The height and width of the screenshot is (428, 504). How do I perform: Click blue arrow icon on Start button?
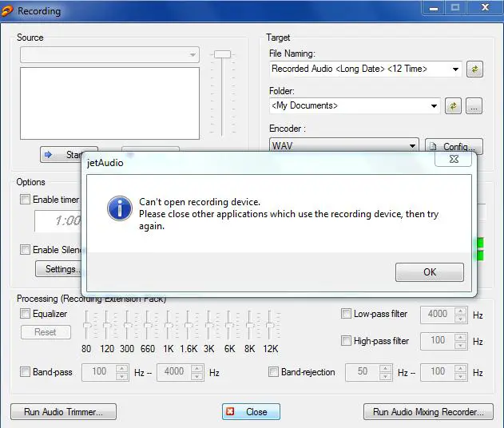(48, 155)
